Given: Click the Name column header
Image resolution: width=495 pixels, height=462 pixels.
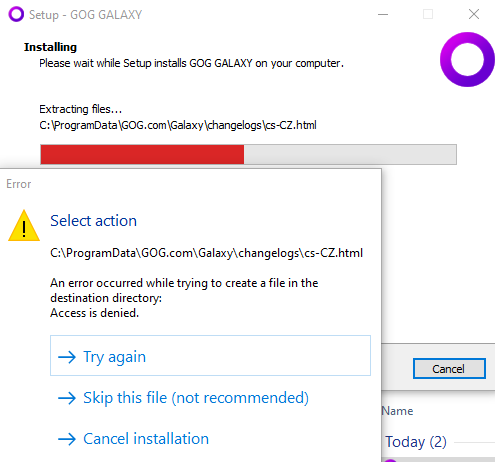Looking at the screenshot, I should (397, 411).
